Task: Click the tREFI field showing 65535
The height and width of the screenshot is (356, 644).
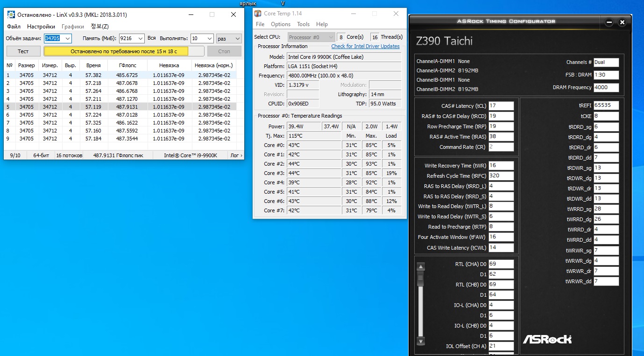Action: pyautogui.click(x=606, y=105)
